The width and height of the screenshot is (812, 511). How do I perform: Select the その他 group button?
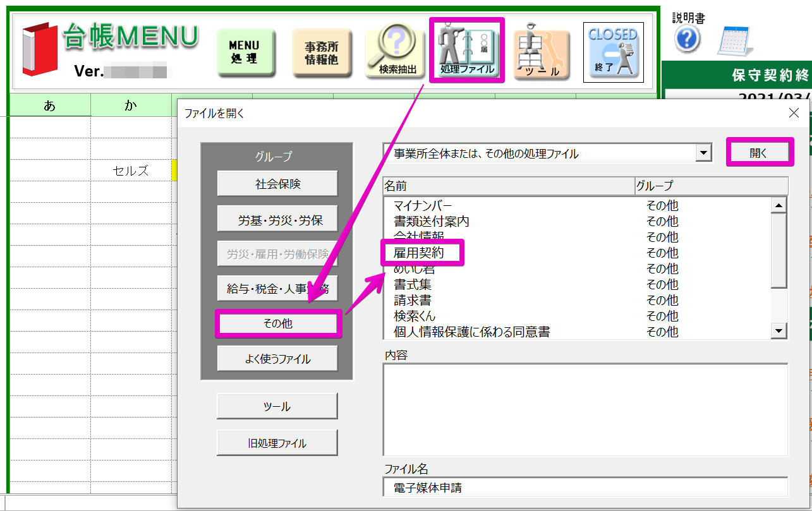277,323
